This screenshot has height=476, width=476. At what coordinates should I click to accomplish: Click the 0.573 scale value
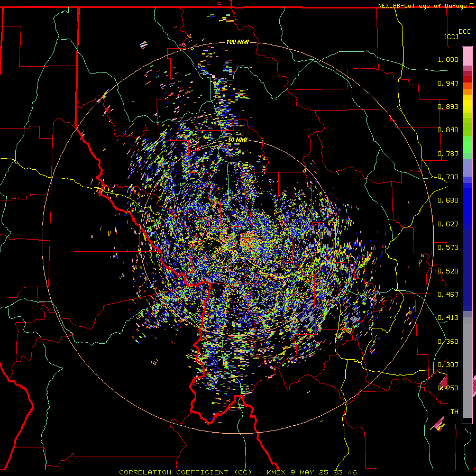click(x=448, y=248)
